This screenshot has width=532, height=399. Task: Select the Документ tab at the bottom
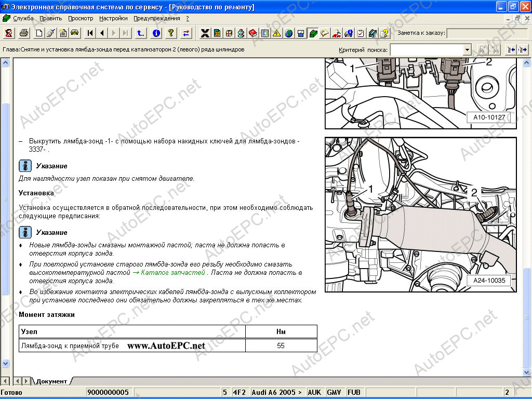(51, 381)
